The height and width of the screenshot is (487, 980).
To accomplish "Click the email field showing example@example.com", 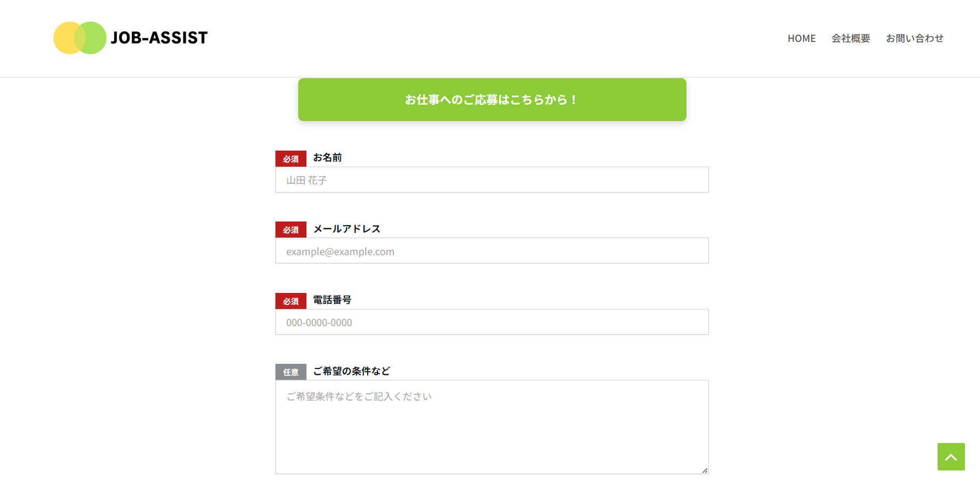I will [x=492, y=251].
